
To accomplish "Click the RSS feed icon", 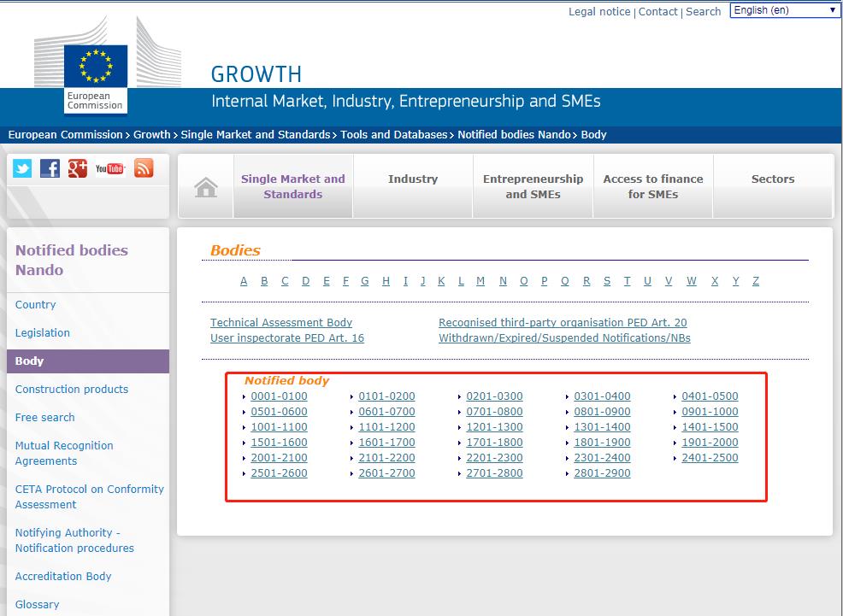I will click(x=144, y=168).
